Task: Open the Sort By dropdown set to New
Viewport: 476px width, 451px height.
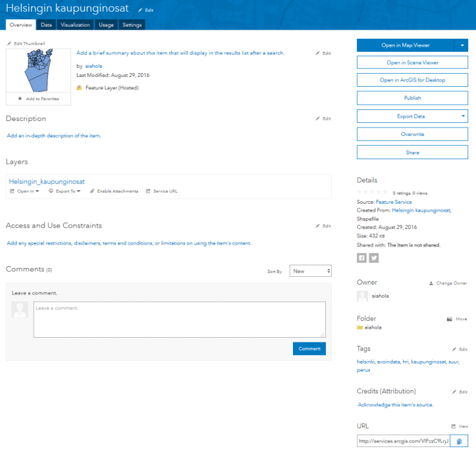Action: 310,271
